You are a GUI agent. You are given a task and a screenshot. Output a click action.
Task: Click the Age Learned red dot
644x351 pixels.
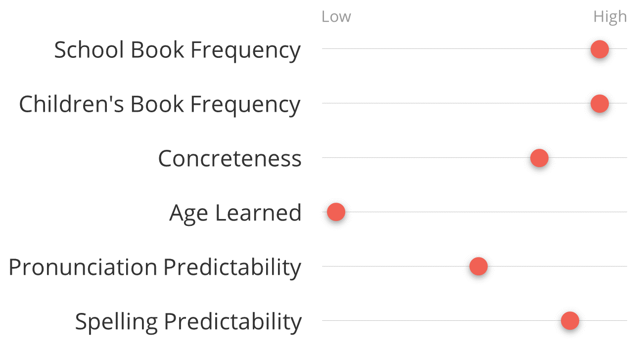pyautogui.click(x=336, y=212)
